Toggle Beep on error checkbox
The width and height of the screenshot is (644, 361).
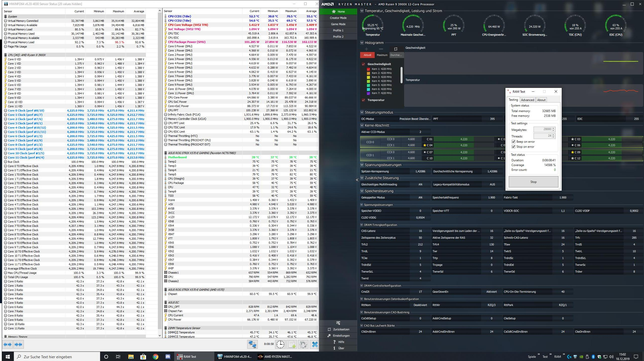[x=513, y=142]
